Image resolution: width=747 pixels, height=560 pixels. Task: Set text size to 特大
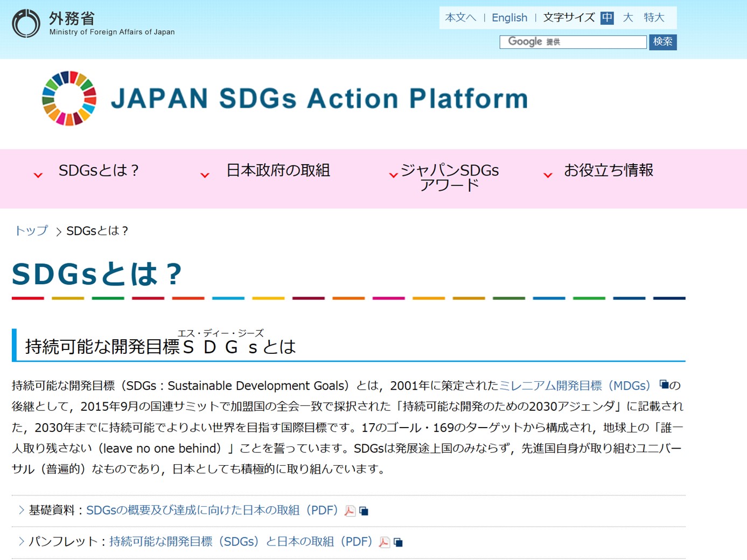[654, 18]
